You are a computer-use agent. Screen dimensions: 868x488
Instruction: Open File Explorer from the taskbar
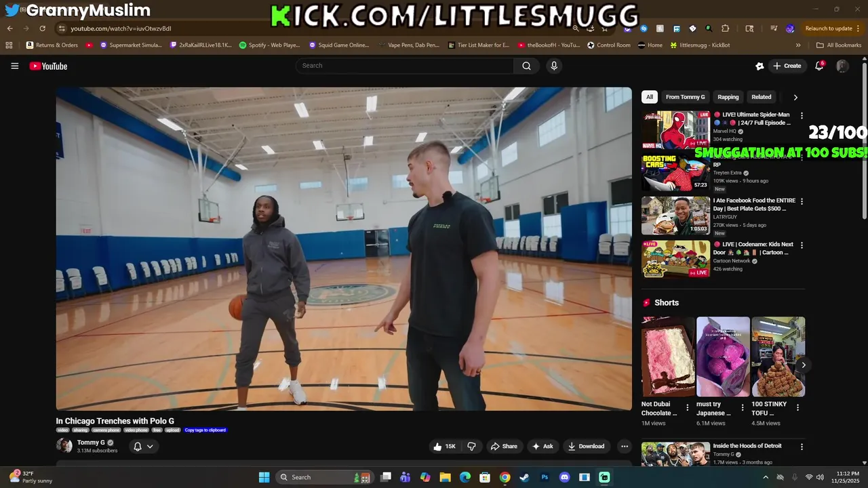(445, 477)
